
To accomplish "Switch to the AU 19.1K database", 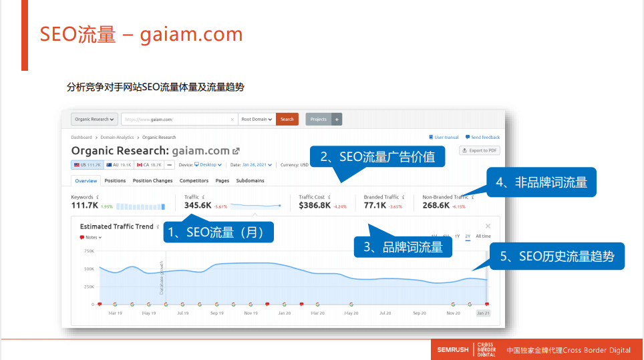I will pos(118,165).
